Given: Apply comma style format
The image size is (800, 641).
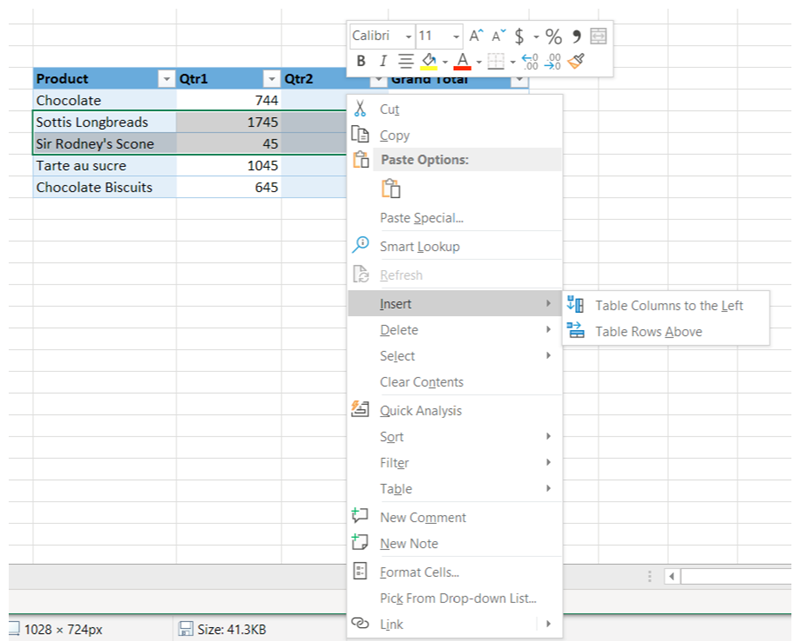Looking at the screenshot, I should point(577,36).
